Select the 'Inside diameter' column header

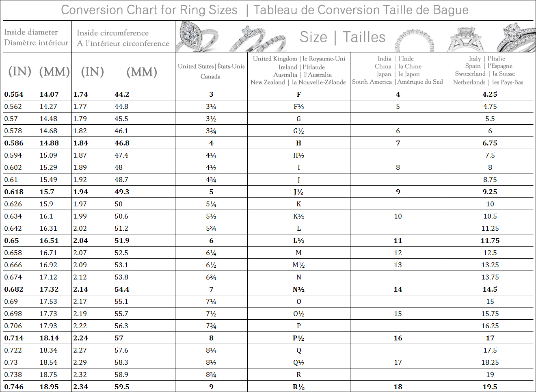36,37
